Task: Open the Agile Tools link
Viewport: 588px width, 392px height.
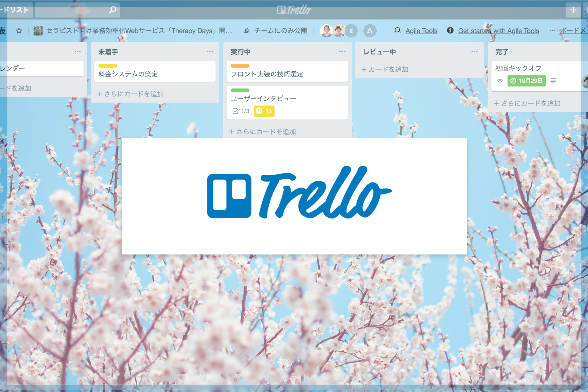Action: point(421,31)
